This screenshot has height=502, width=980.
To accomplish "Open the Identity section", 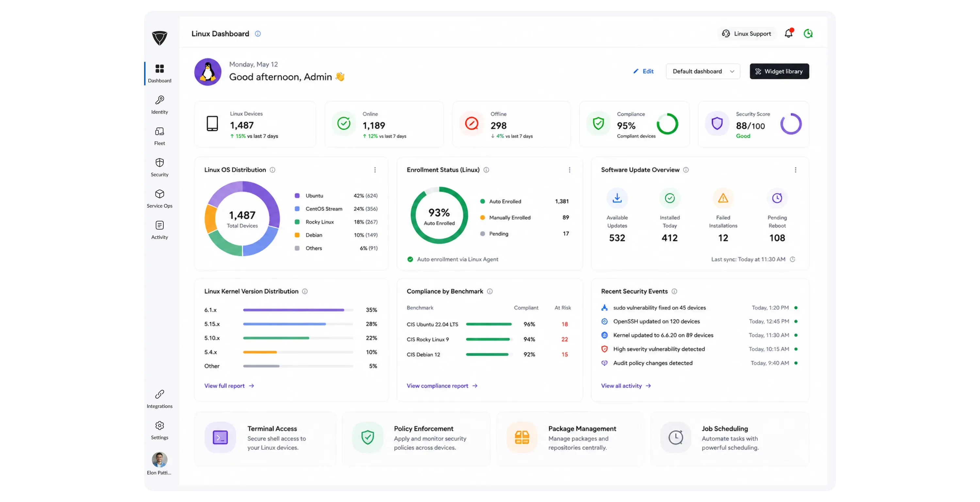I will [159, 105].
